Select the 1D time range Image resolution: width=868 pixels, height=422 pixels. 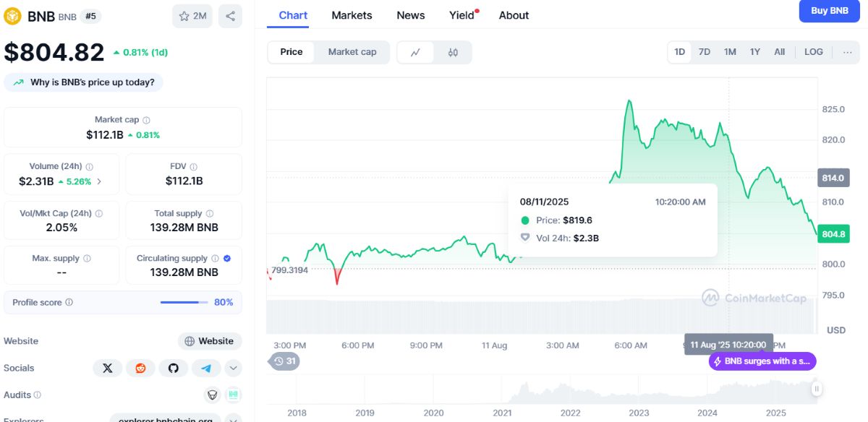(x=680, y=52)
